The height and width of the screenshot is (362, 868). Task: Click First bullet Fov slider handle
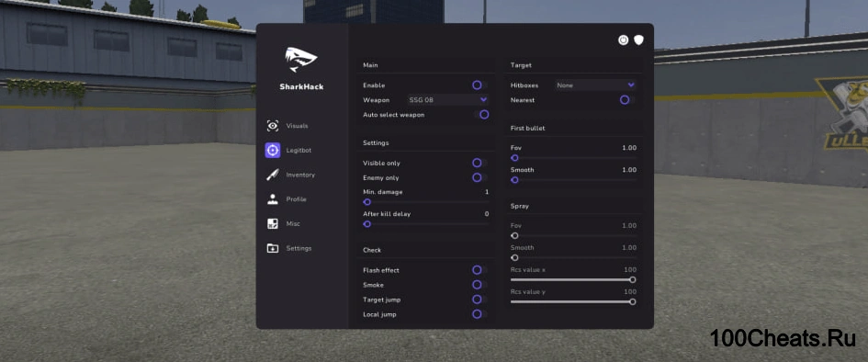(514, 158)
